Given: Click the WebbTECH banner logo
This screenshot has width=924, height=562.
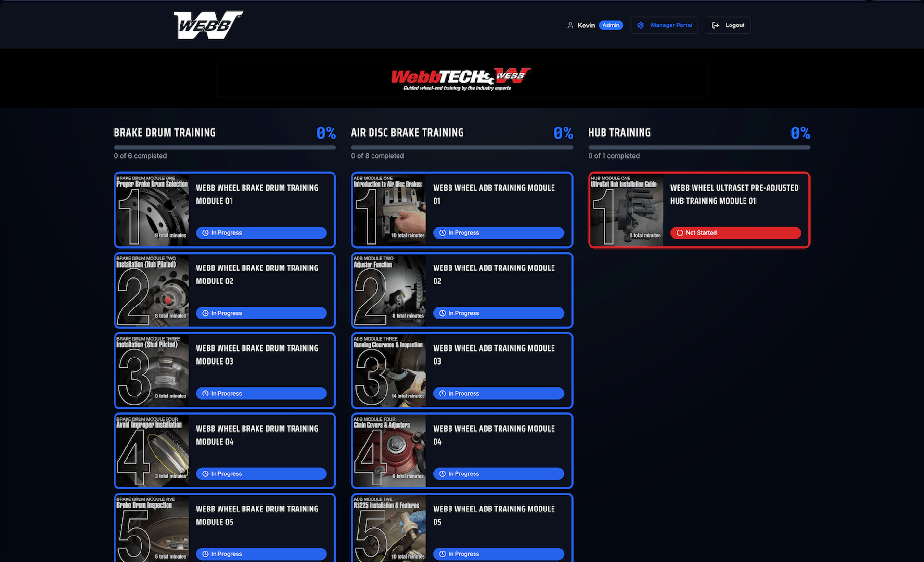Looking at the screenshot, I should [461, 79].
